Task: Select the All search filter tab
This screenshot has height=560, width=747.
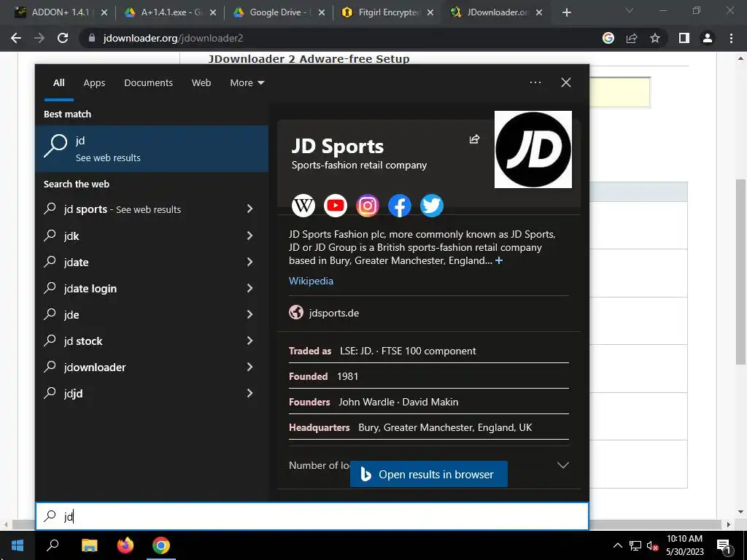Action: pyautogui.click(x=58, y=83)
